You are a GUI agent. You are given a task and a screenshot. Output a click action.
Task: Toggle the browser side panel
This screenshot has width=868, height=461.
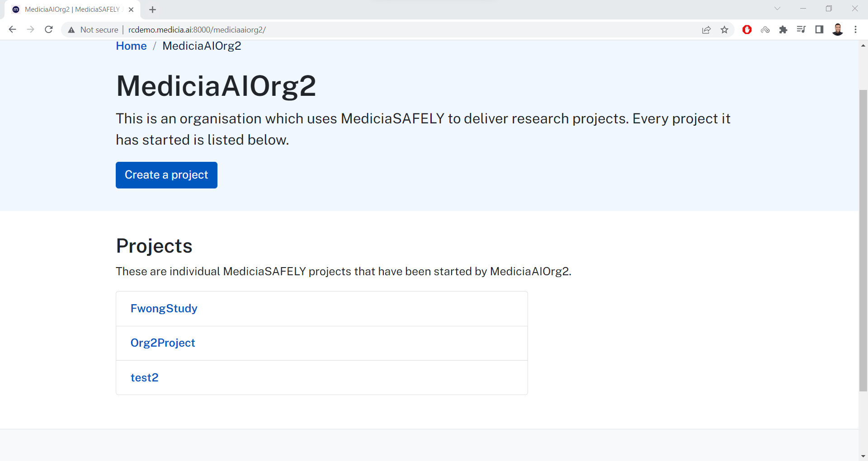pos(819,30)
